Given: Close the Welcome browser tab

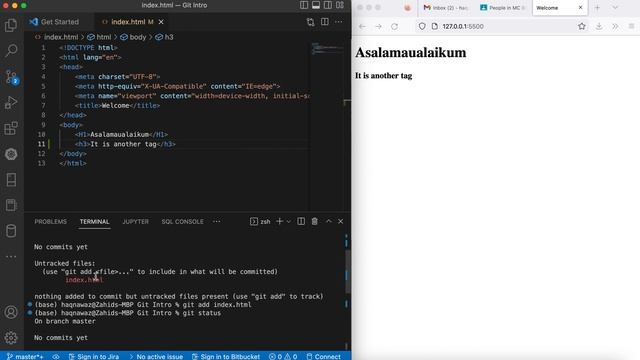Looking at the screenshot, I should 580,7.
